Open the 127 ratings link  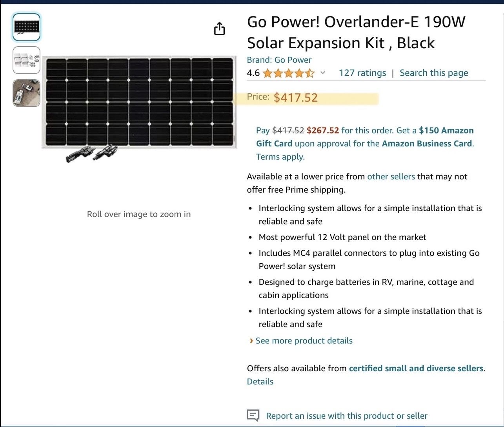click(362, 73)
